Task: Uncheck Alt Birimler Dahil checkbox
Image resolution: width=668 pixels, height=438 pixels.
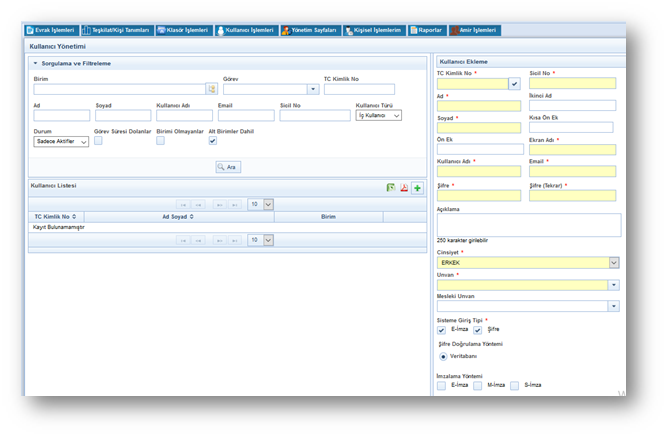Action: coord(213,141)
